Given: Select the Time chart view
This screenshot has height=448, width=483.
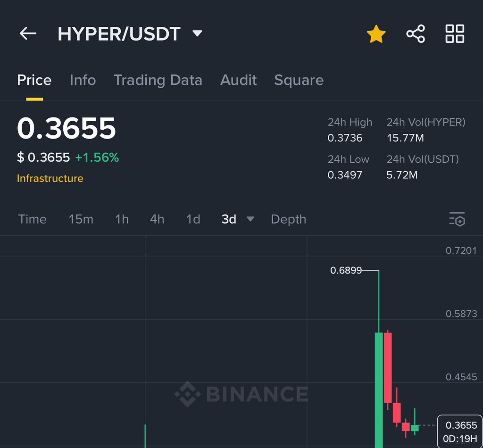Looking at the screenshot, I should [x=33, y=219].
